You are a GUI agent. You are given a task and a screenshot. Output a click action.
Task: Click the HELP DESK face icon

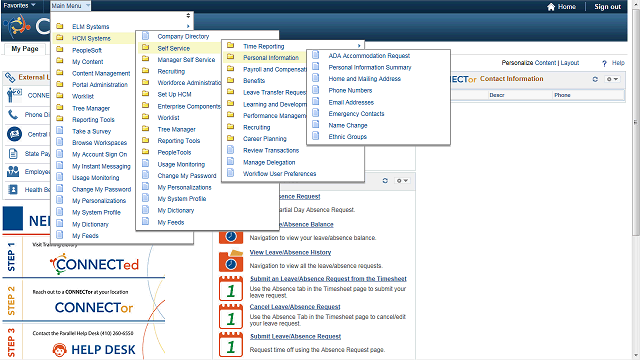coord(60,350)
